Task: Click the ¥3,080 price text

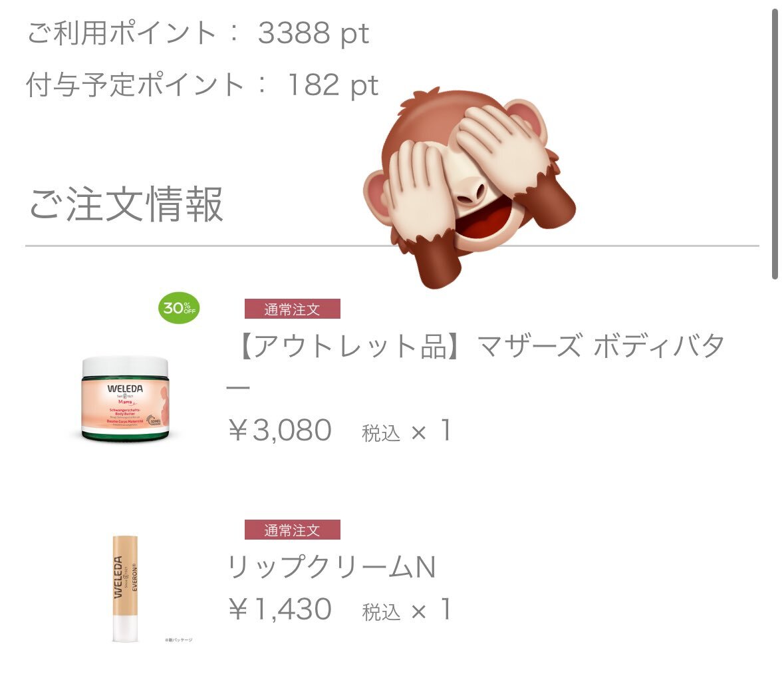Action: point(280,430)
